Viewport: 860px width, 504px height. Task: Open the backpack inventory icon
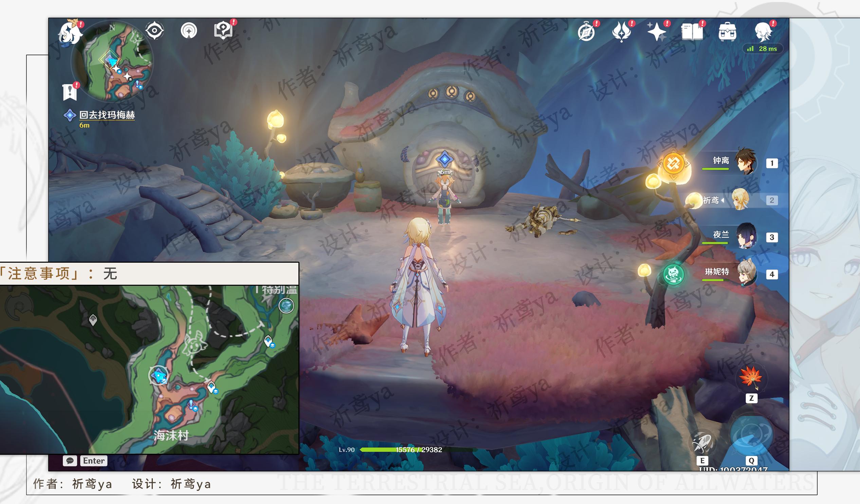point(727,33)
